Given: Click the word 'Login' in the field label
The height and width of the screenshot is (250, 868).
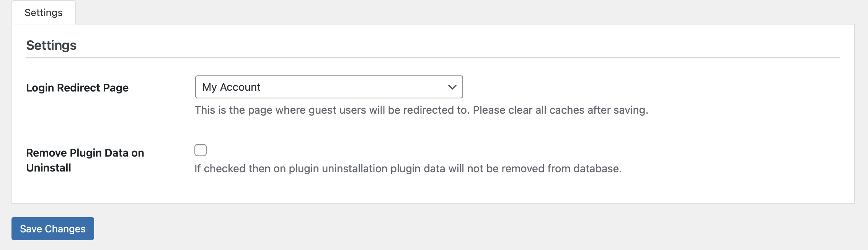Looking at the screenshot, I should tap(40, 88).
